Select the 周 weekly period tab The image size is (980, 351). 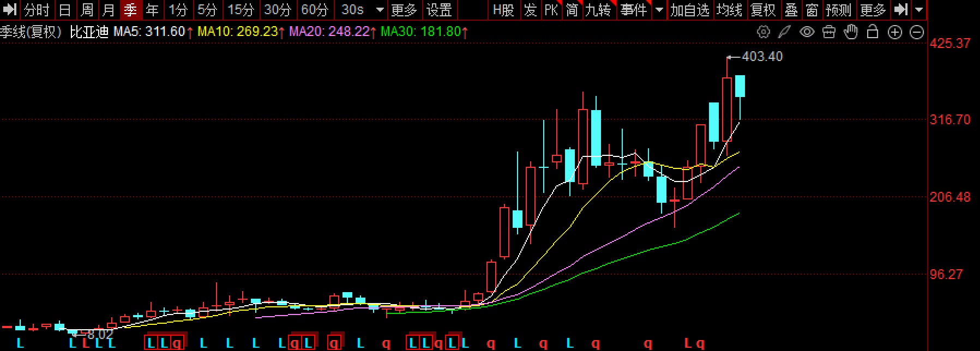tap(87, 10)
